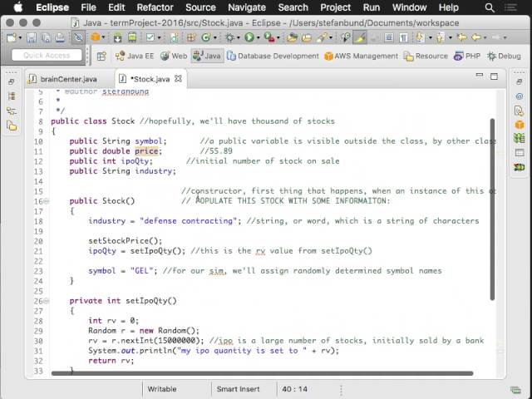Viewport: 532px width, 399px height.
Task: Select the Java perspective button
Action: (207, 56)
